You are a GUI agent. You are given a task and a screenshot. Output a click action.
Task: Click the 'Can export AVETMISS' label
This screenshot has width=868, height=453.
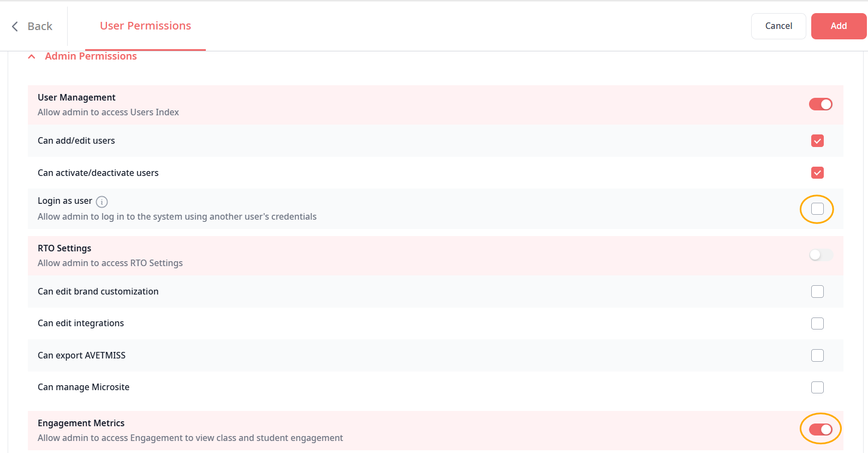81,355
